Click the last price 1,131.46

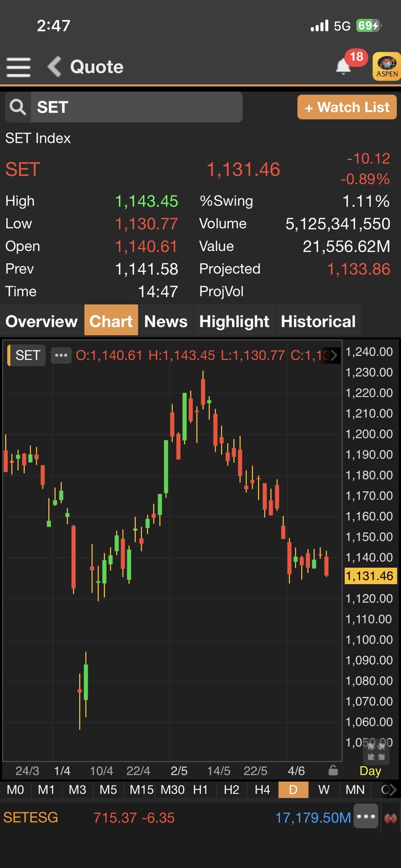243,169
